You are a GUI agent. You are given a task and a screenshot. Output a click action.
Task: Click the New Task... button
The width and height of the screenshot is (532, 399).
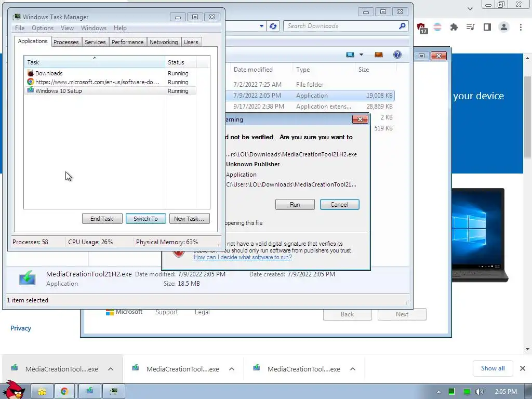tap(189, 219)
